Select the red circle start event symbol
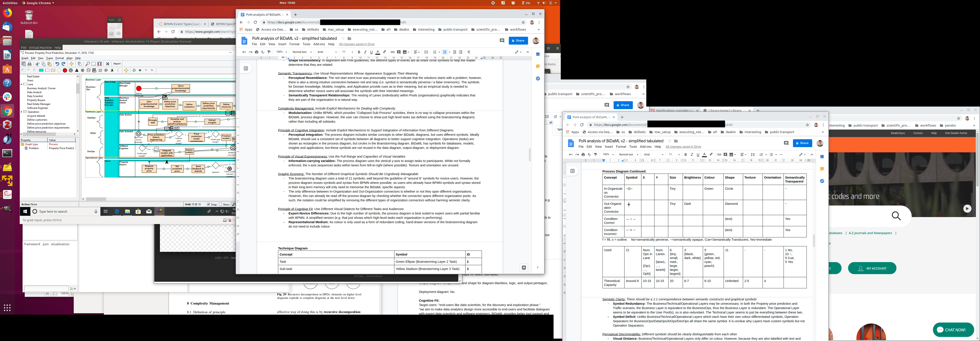 point(65,70)
